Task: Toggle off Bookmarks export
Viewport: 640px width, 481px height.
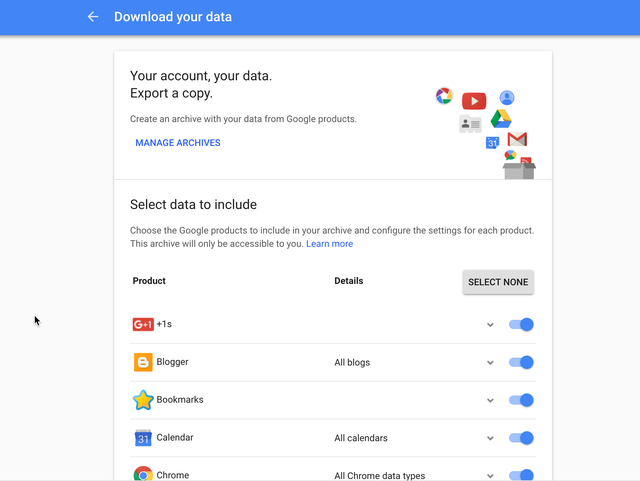Action: pyautogui.click(x=521, y=400)
